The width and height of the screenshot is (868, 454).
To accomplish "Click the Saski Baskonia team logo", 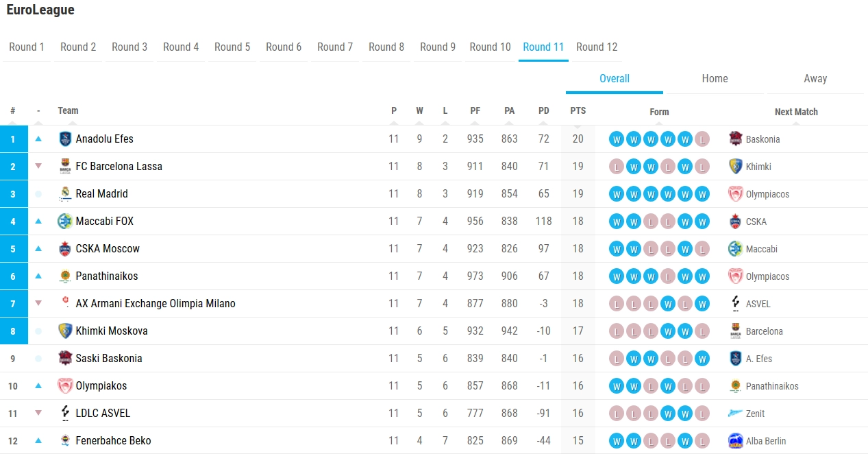I will (65, 358).
